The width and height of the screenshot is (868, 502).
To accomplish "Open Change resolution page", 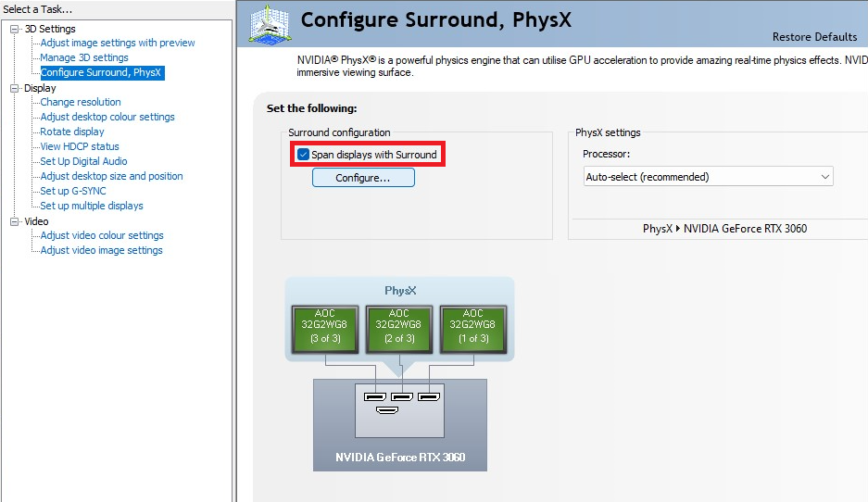I will pos(81,102).
